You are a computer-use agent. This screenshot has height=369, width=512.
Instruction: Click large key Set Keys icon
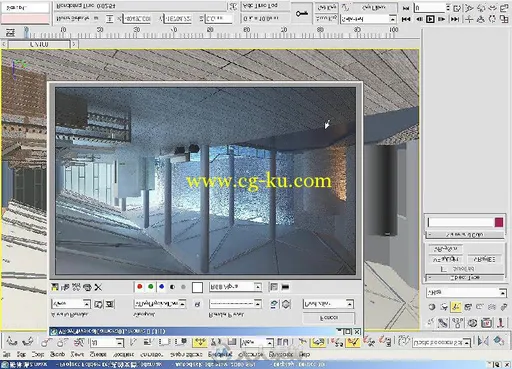click(302, 13)
